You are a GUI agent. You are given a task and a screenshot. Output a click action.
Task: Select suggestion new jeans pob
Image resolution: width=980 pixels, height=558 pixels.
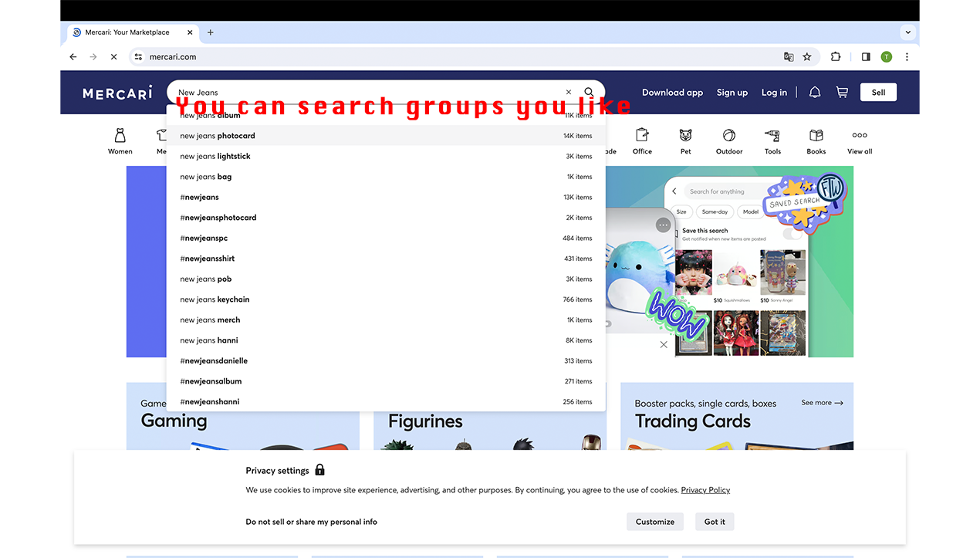(386, 279)
